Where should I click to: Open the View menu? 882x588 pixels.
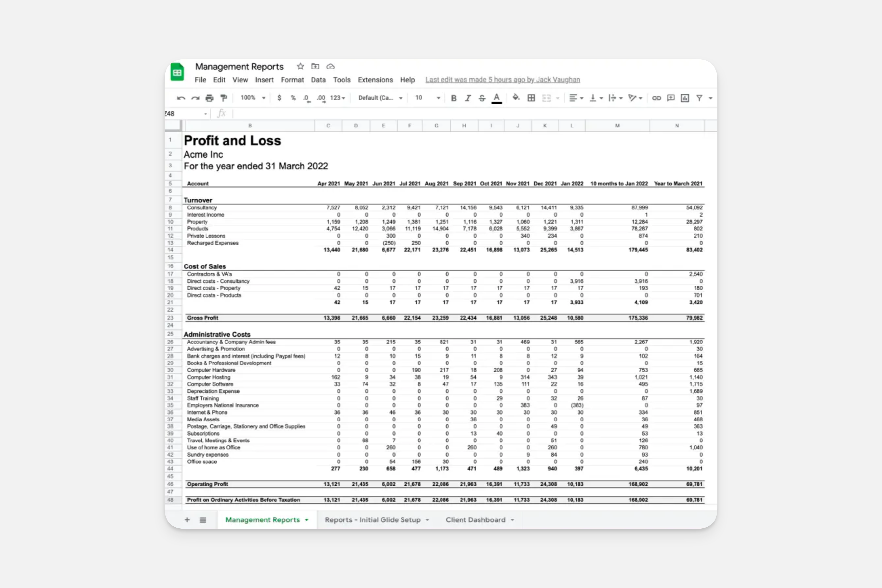pos(240,80)
